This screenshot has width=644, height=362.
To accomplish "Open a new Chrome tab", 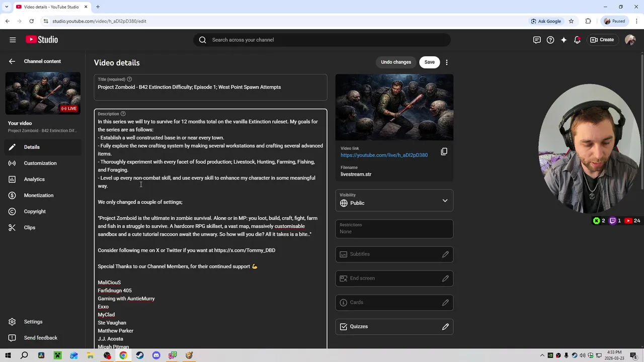I will pyautogui.click(x=98, y=7).
